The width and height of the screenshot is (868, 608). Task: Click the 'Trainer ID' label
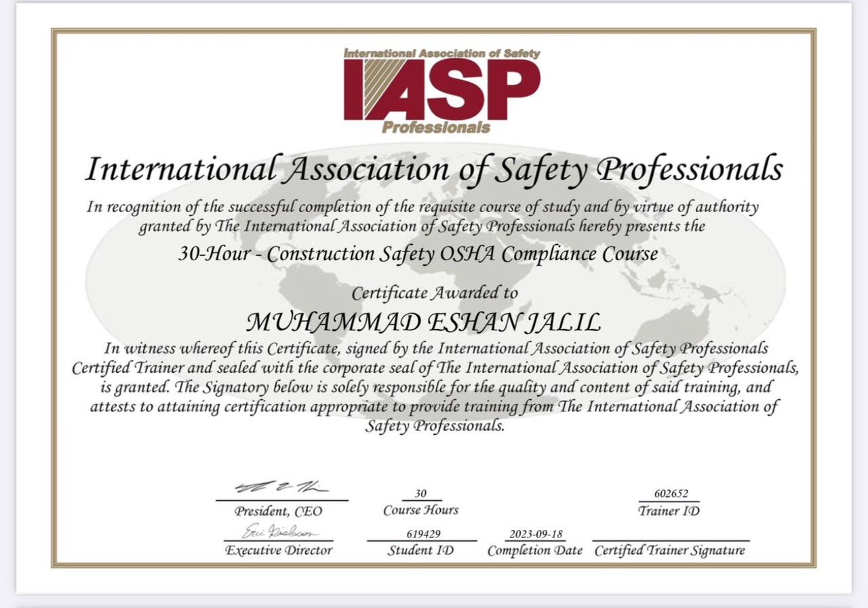669,511
